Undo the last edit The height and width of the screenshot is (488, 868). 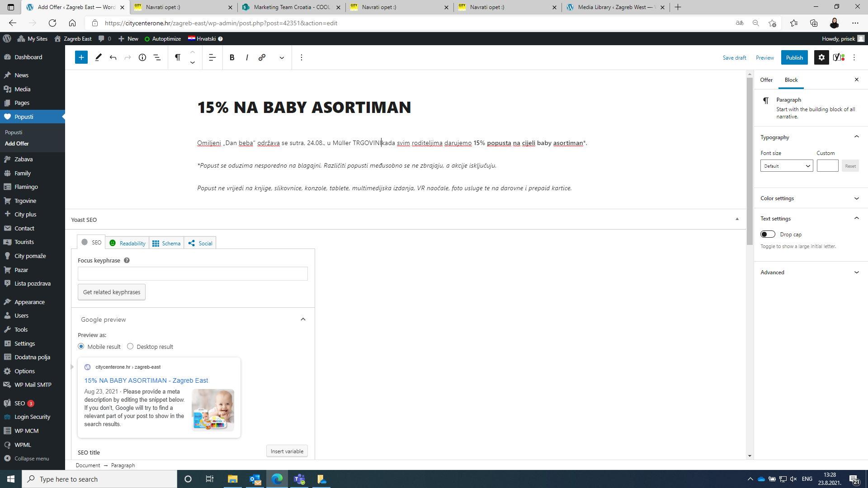(x=113, y=57)
